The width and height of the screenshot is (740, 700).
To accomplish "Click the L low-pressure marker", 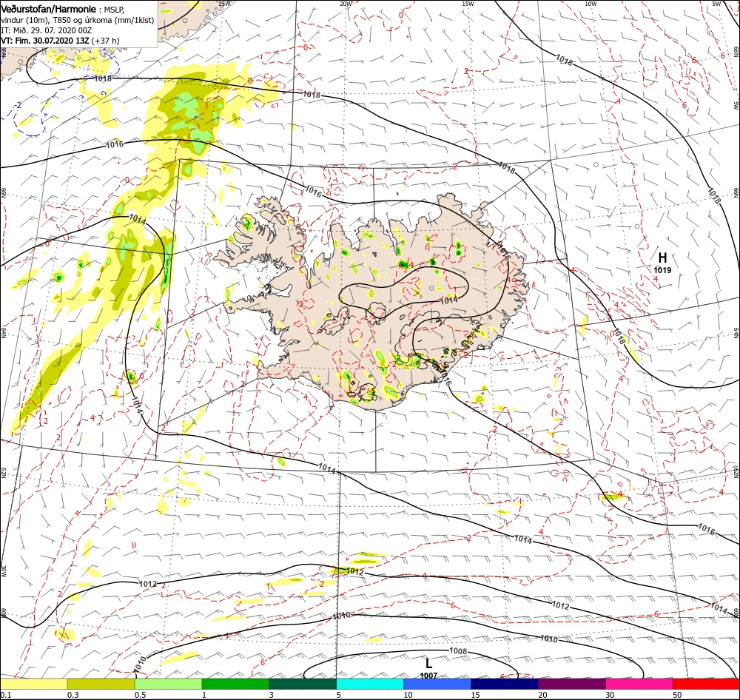I will tap(428, 663).
